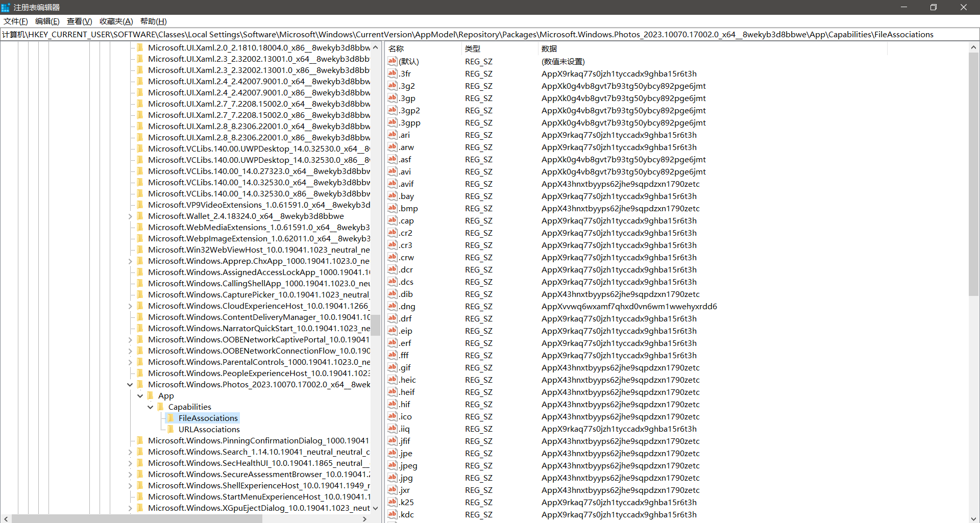Select the string icon of .avif entry
Screen dimensions: 980x523
[x=392, y=184]
